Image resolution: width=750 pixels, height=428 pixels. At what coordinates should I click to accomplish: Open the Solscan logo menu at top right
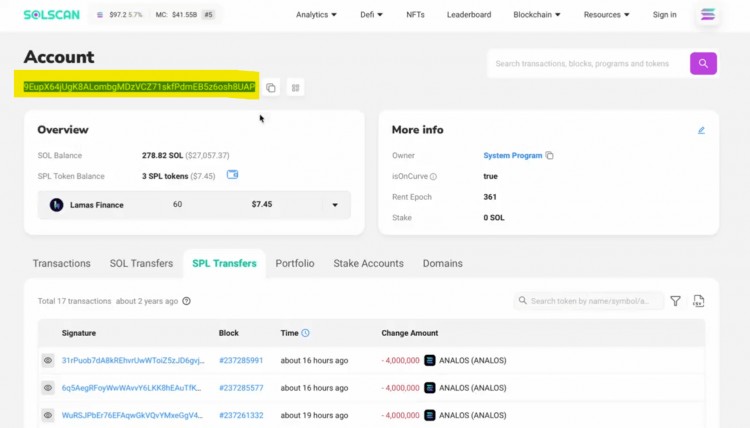pos(709,15)
